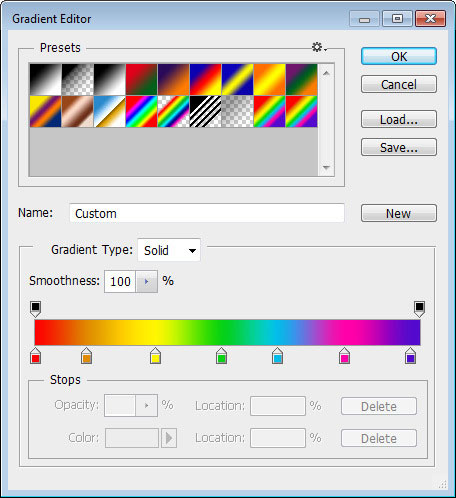Click Delete beside the Color Location field
This screenshot has width=456, height=498.
379,438
